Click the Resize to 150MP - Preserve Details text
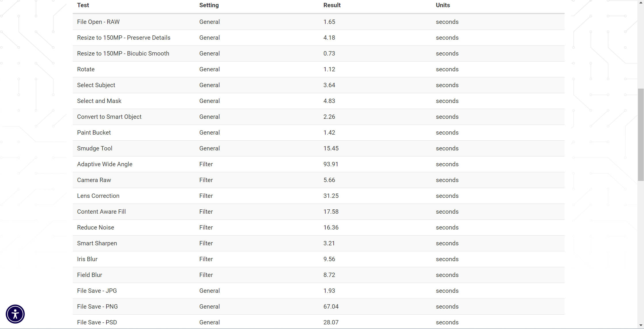The height and width of the screenshot is (329, 644). click(124, 38)
